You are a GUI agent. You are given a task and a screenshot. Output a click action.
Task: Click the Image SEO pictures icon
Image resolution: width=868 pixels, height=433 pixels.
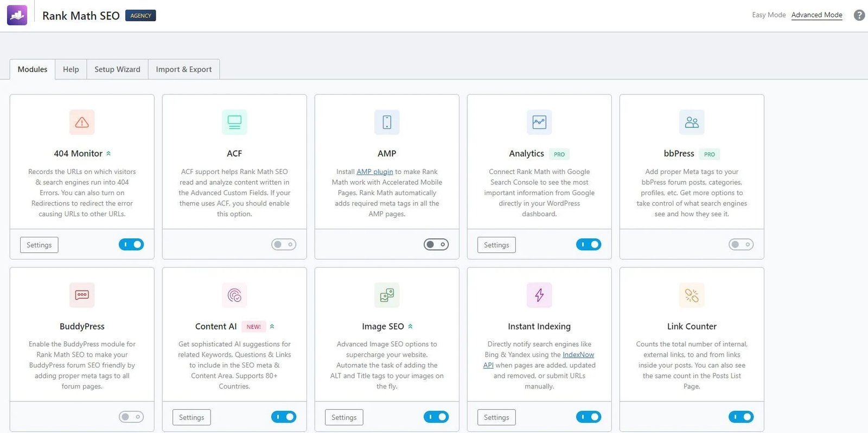(x=387, y=295)
